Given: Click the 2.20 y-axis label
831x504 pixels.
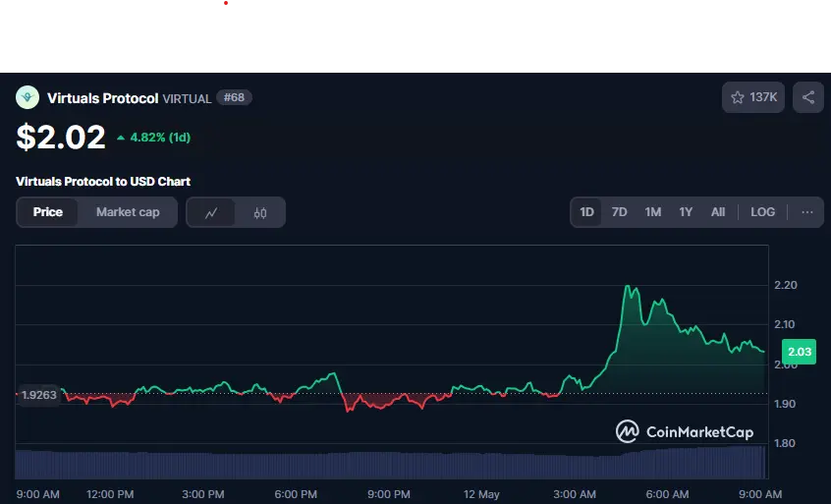Looking at the screenshot, I should coord(786,285).
